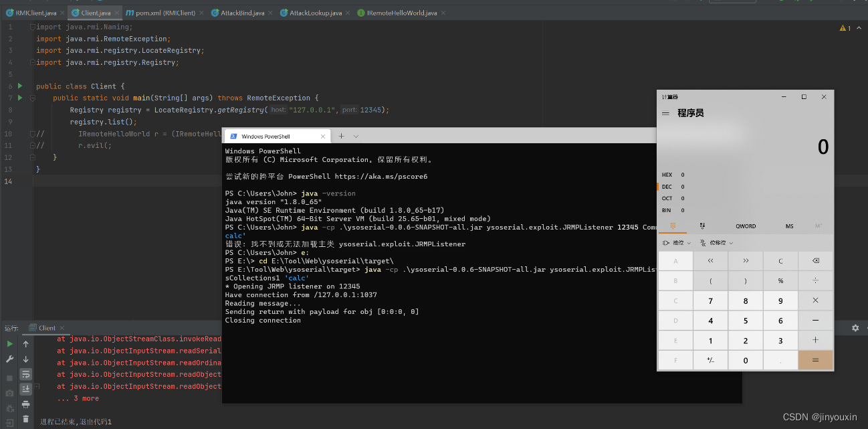Click the print icon in Run console

[x=25, y=404]
